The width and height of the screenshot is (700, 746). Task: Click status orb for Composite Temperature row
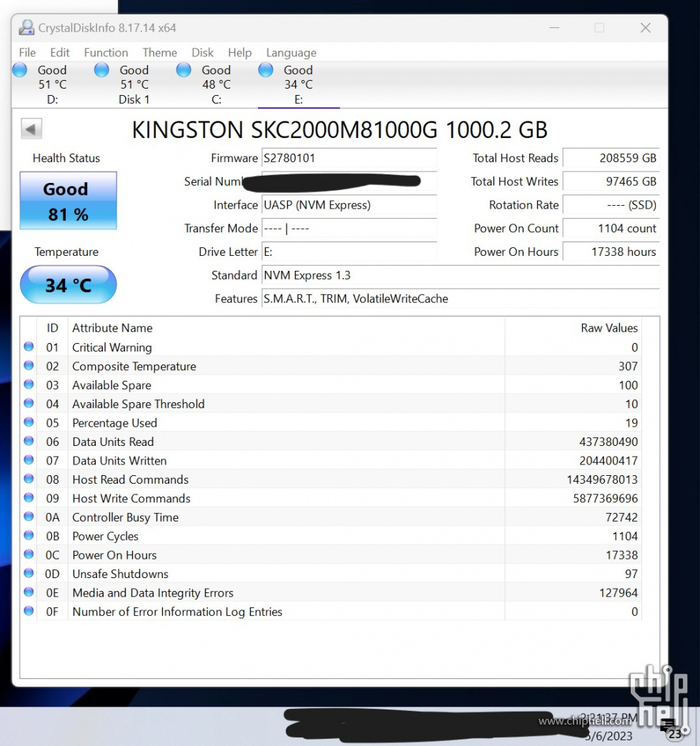point(29,365)
